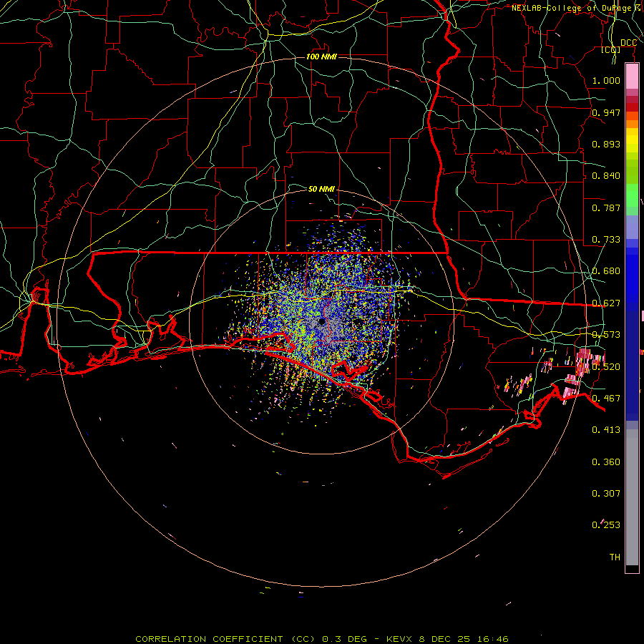Screen dimensions: 644x644
Task: Click the TH threshold label on the scale
Action: [x=615, y=557]
